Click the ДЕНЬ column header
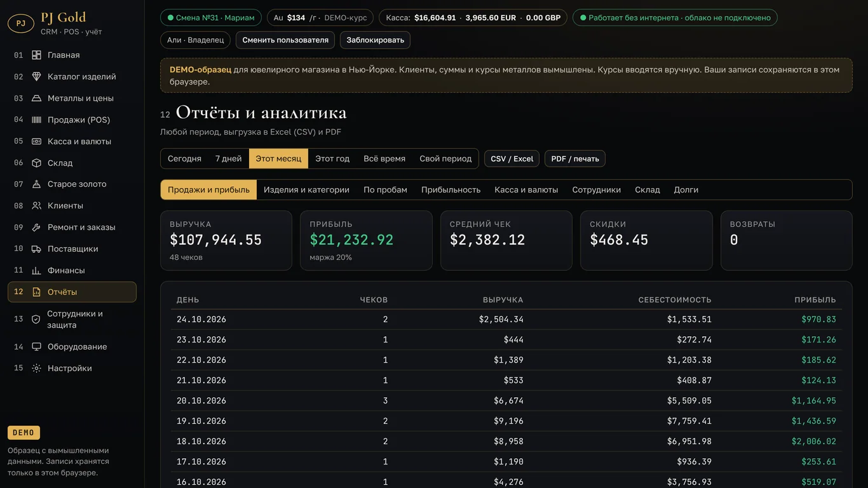This screenshot has height=488, width=868. (188, 300)
